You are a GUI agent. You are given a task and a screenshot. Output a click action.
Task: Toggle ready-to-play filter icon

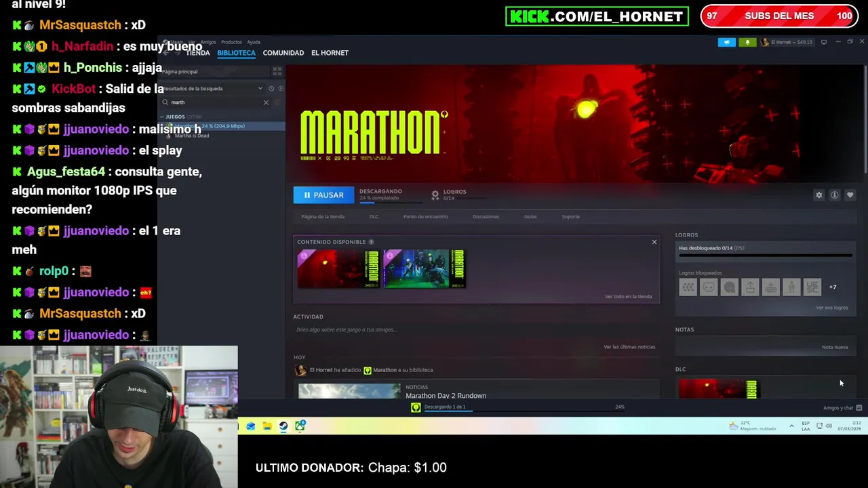point(281,89)
